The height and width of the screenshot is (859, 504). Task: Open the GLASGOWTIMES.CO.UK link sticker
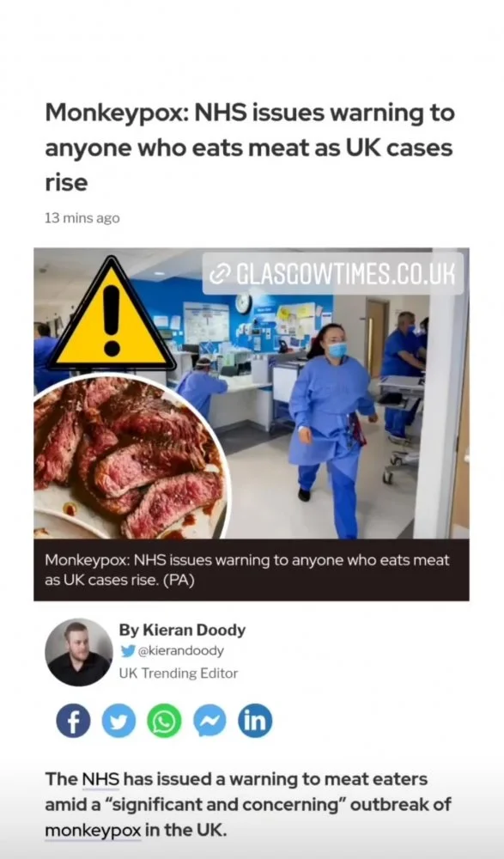tap(333, 273)
